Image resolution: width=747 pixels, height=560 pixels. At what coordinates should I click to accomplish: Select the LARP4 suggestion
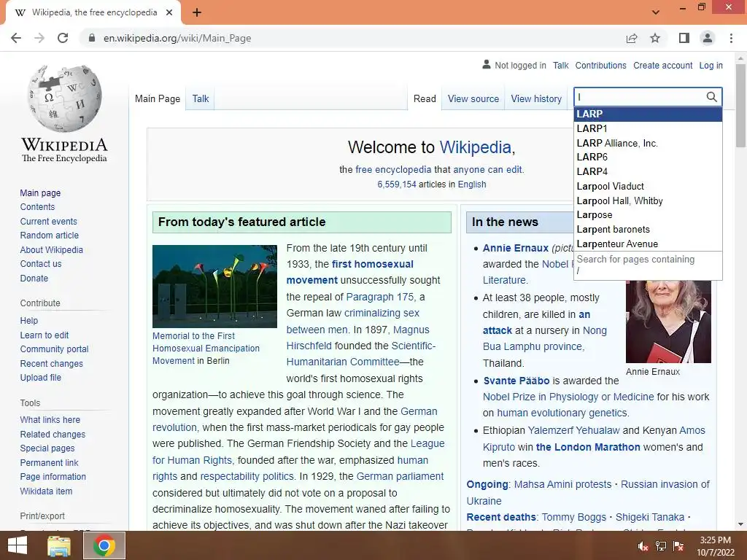pos(648,171)
